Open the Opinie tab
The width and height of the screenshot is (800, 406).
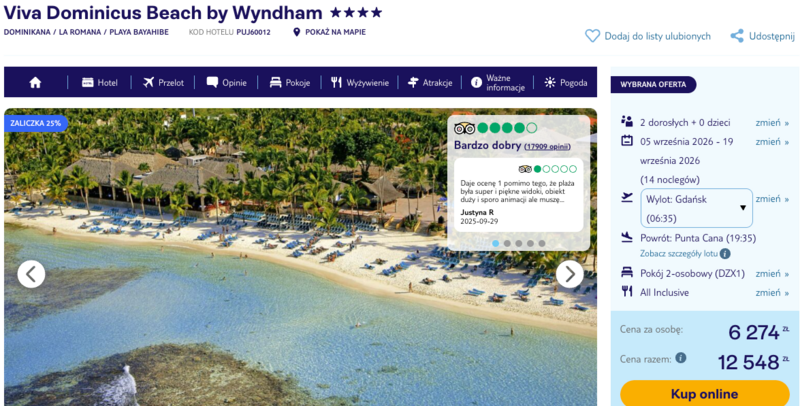(x=226, y=83)
